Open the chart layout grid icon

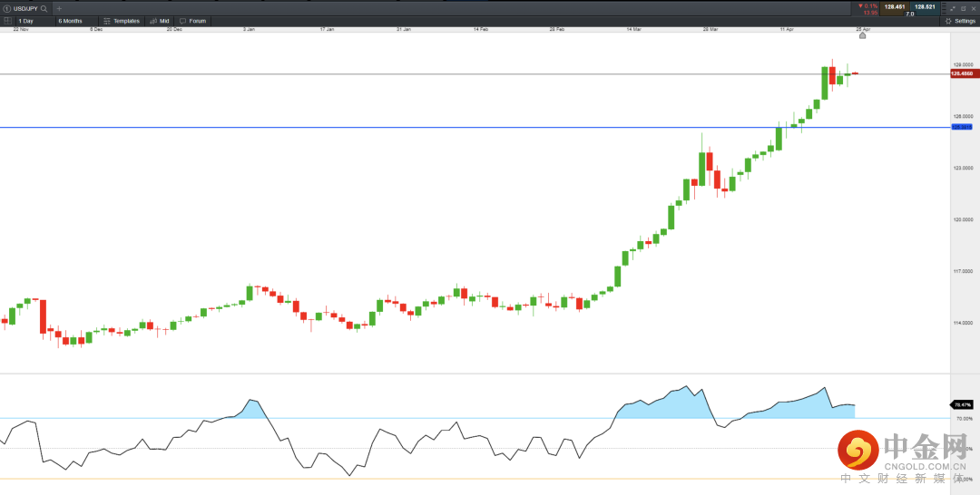click(x=7, y=21)
